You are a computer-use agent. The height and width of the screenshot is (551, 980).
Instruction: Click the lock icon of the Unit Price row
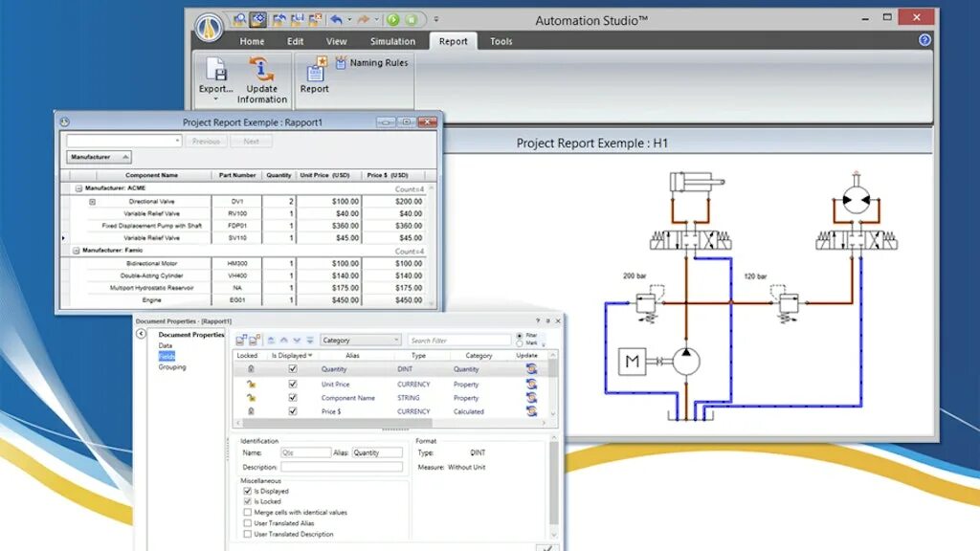click(x=251, y=385)
